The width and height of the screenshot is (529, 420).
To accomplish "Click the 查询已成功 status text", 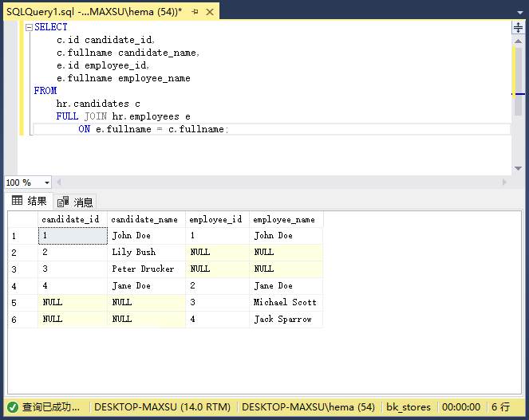I will coord(51,407).
